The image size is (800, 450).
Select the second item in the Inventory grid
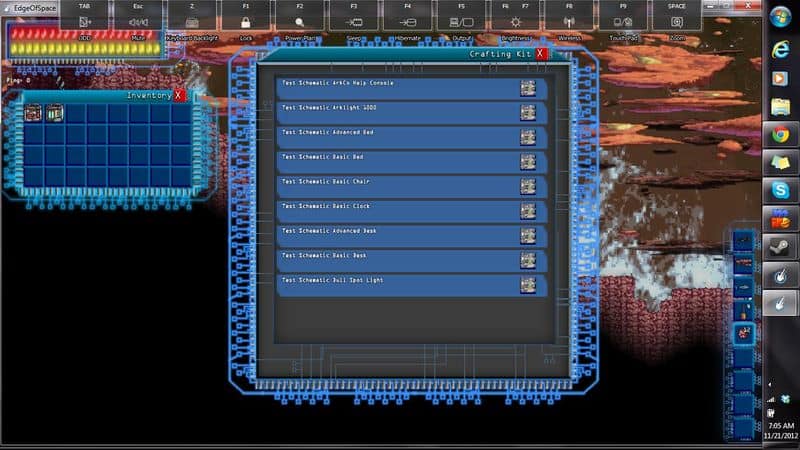54,113
